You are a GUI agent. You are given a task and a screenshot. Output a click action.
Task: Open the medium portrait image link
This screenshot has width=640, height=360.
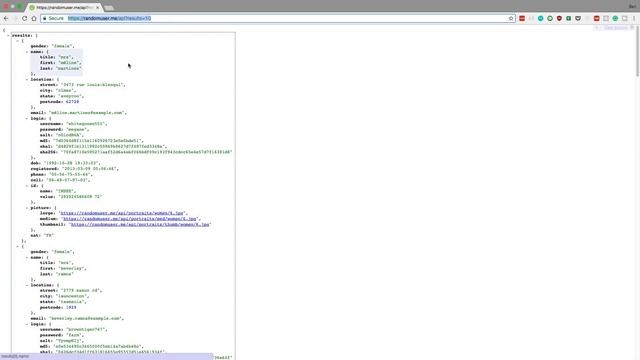tap(130, 219)
